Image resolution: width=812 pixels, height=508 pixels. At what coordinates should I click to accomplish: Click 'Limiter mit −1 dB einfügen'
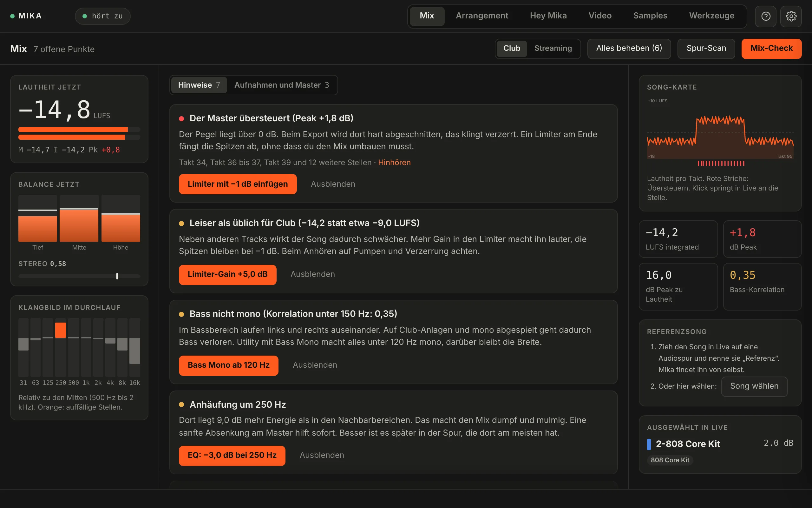pos(238,184)
